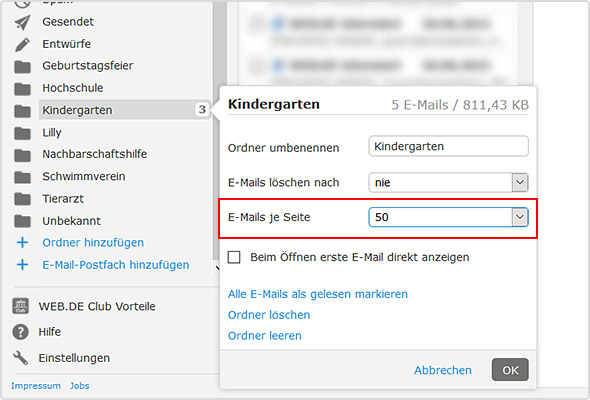Image resolution: width=590 pixels, height=400 pixels.
Task: Click E-Mail-Postfach hinzufügen link
Action: tap(116, 265)
